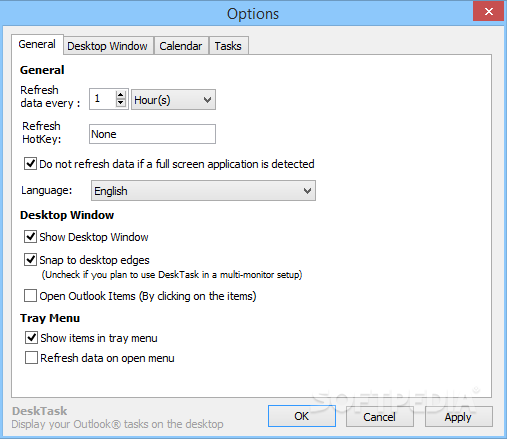This screenshot has width=507, height=439.
Task: Open the Hour(s) unit dropdown
Action: pos(173,99)
